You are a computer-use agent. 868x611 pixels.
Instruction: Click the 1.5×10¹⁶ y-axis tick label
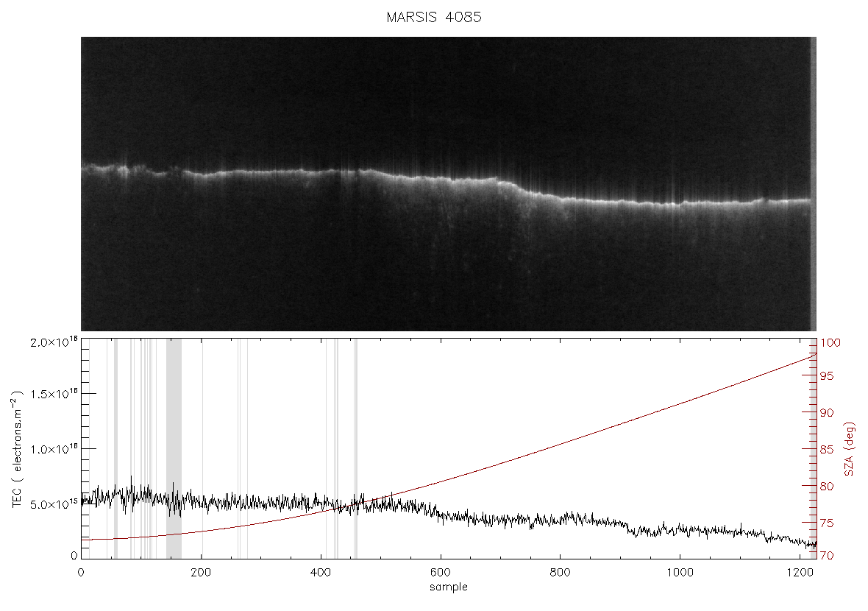point(54,394)
